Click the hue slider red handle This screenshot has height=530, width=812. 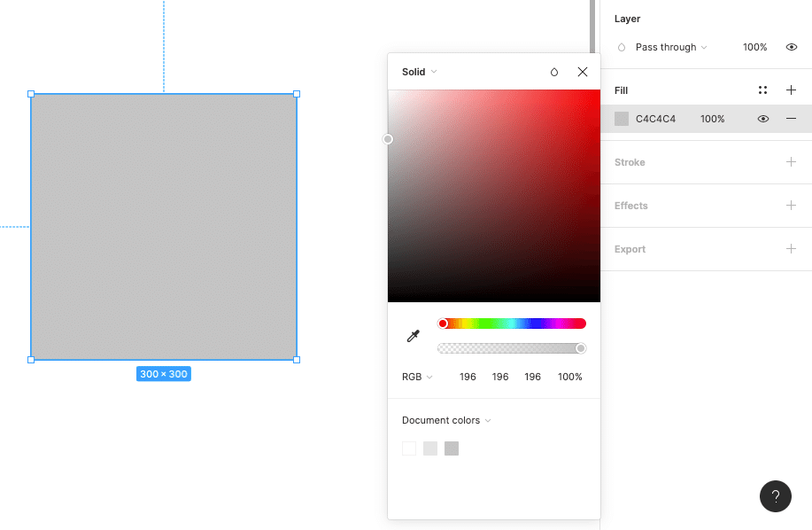click(x=442, y=323)
